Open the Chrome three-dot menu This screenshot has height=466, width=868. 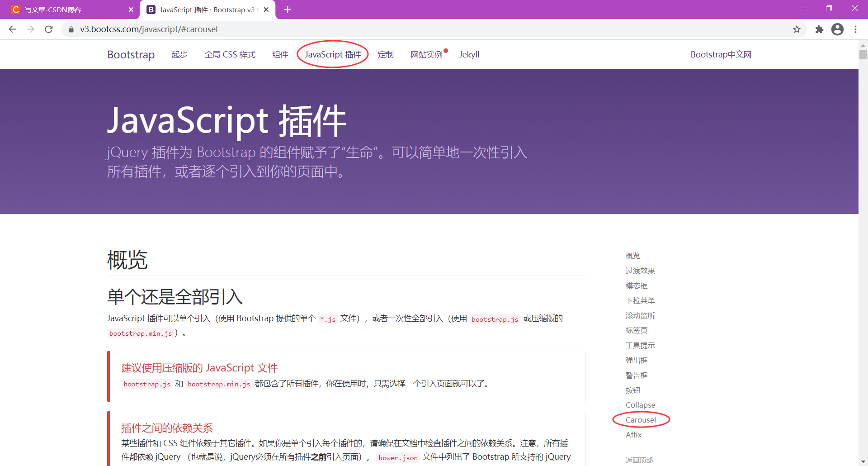[855, 29]
